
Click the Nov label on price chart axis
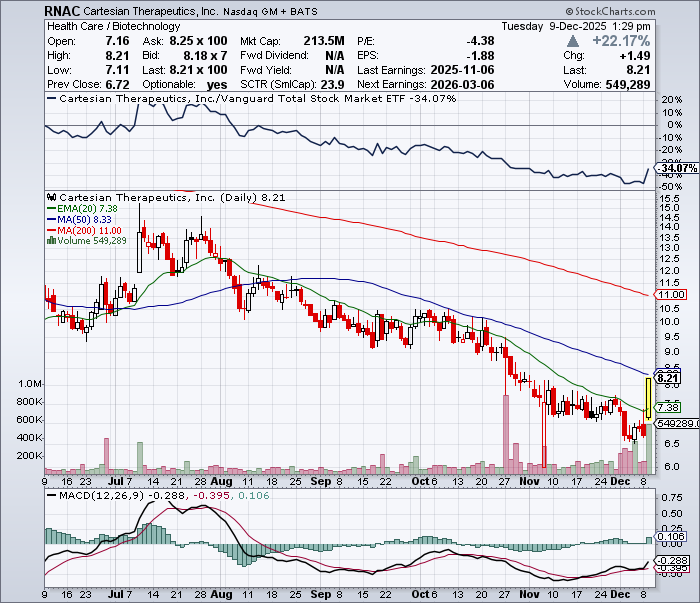tap(530, 482)
